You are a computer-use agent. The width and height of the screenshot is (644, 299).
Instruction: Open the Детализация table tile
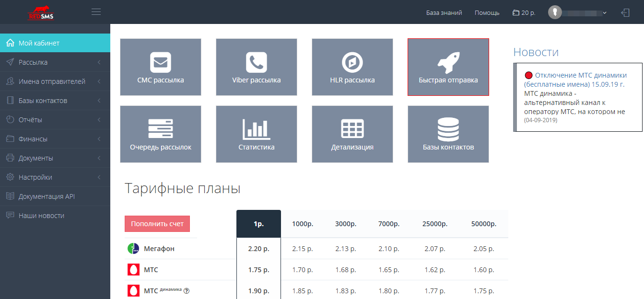pyautogui.click(x=352, y=134)
